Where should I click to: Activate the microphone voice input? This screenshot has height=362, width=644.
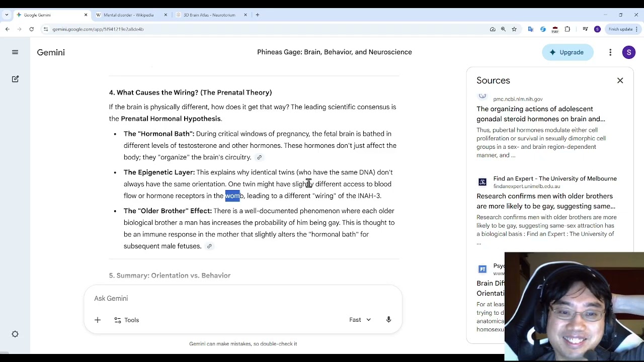(x=388, y=320)
